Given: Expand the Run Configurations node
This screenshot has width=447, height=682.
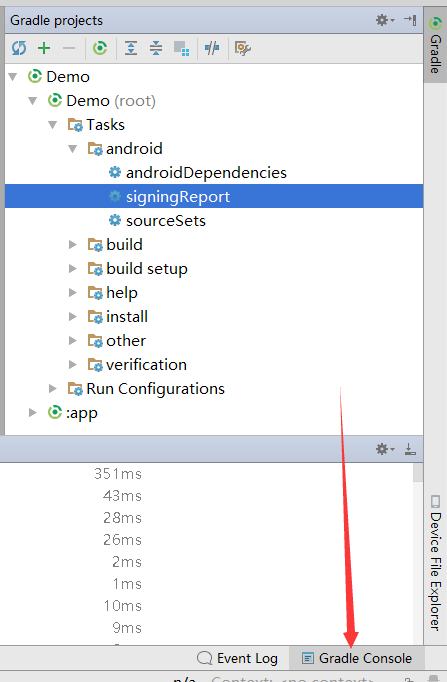Looking at the screenshot, I should (x=53, y=388).
